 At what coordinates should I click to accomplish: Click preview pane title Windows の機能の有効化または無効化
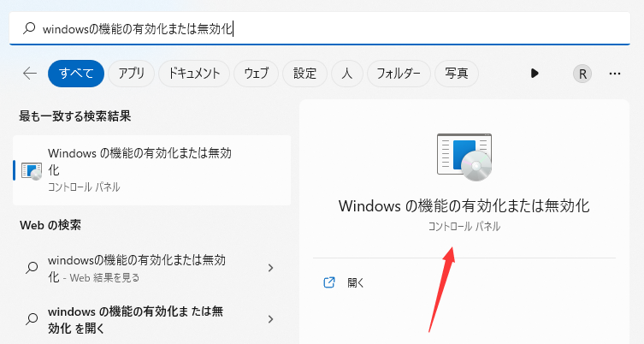point(464,206)
